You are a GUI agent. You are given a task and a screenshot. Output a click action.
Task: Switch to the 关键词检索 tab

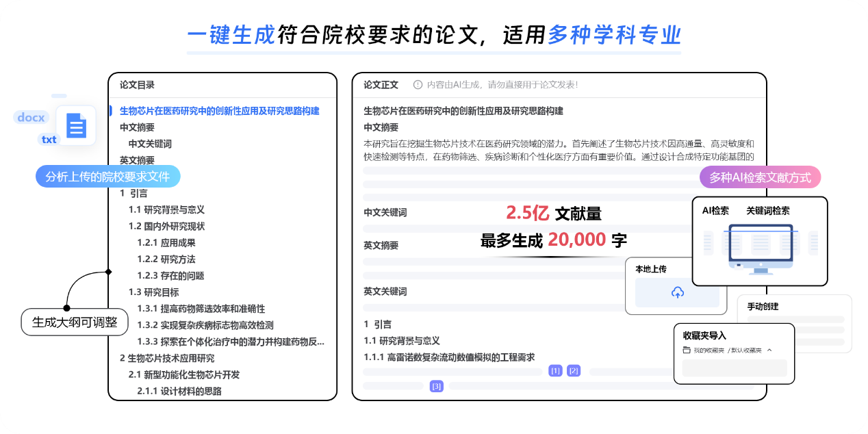click(767, 211)
